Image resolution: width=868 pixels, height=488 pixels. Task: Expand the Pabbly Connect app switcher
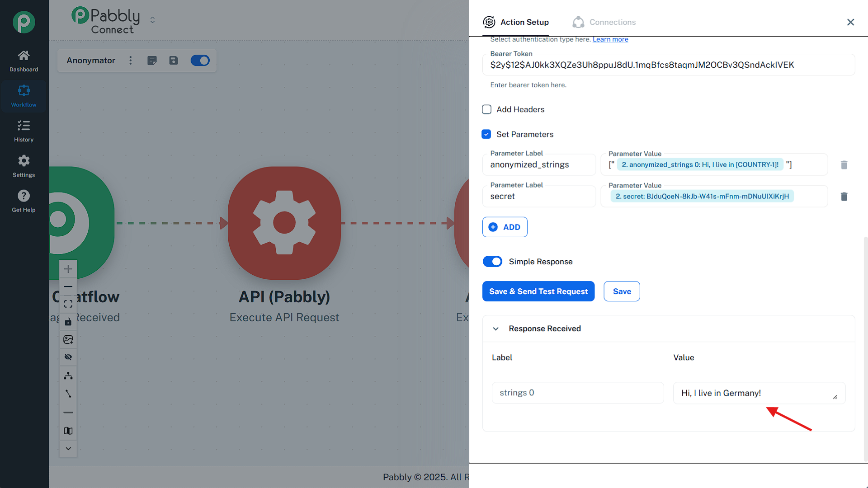152,20
